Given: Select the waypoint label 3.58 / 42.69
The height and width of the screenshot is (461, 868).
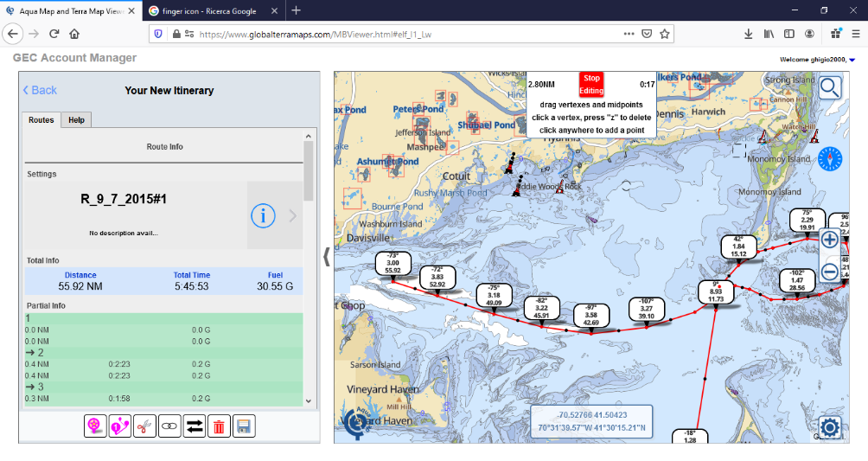Looking at the screenshot, I should pos(591,315).
